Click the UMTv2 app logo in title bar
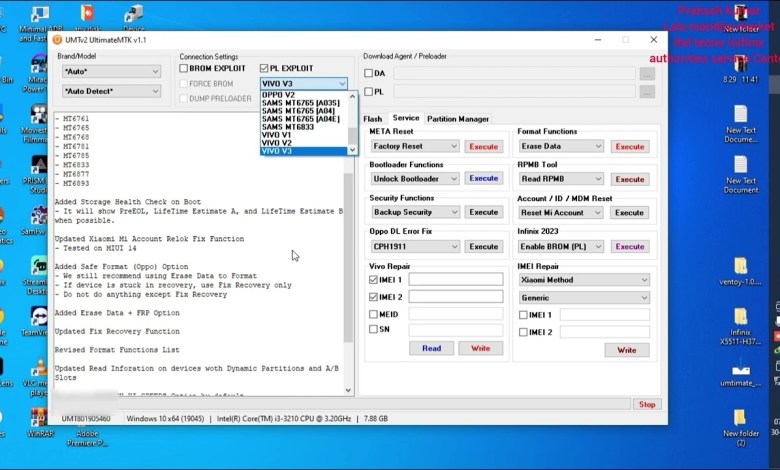This screenshot has width=780, height=470. click(57, 40)
